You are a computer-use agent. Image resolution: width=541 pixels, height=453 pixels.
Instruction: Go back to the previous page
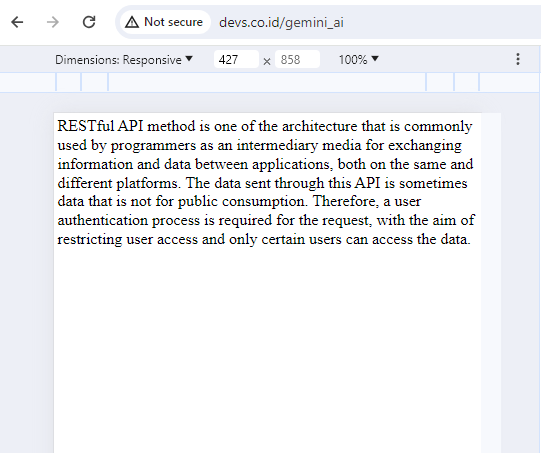[x=17, y=22]
